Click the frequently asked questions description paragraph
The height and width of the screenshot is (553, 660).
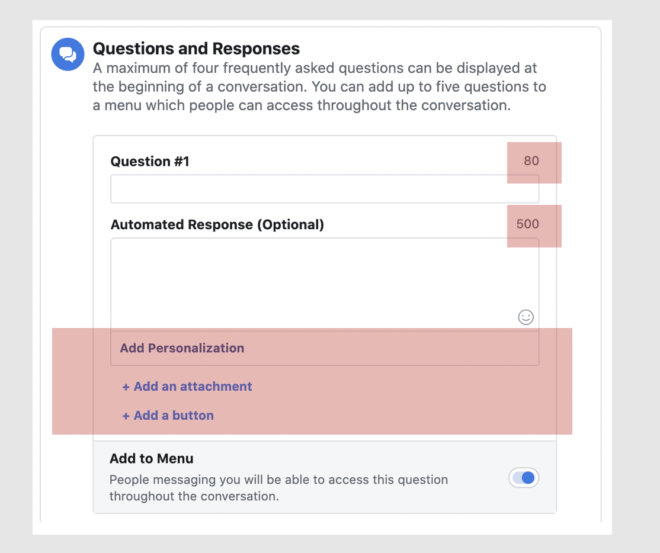point(319,87)
